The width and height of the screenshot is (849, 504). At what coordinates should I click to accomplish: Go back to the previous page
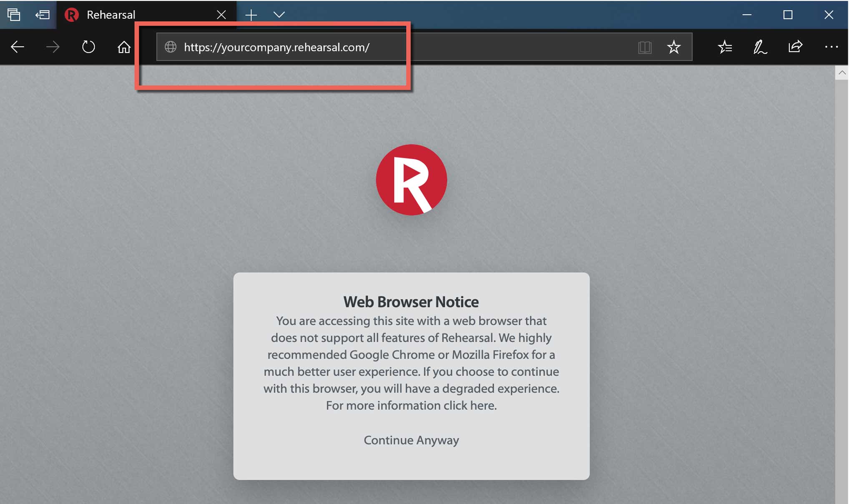click(x=18, y=47)
